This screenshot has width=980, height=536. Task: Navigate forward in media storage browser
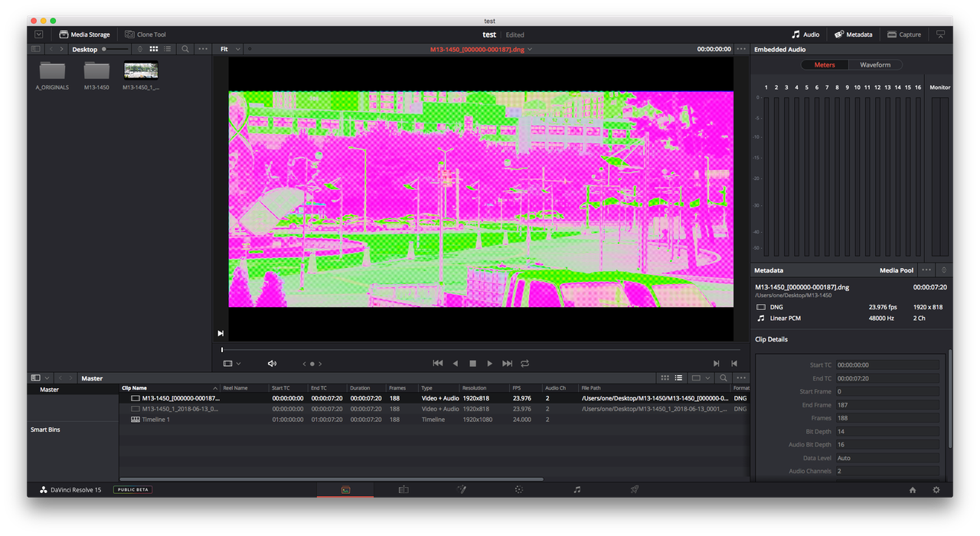[x=61, y=49]
